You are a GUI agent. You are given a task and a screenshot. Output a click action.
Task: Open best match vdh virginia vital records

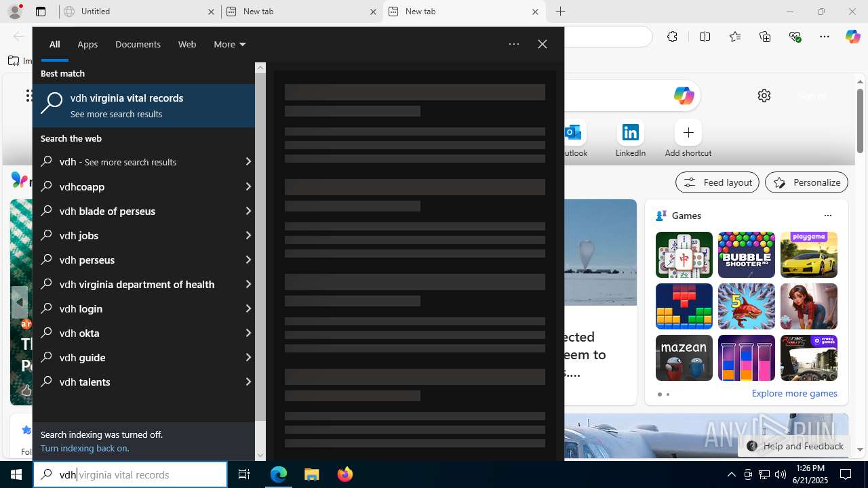(x=144, y=106)
